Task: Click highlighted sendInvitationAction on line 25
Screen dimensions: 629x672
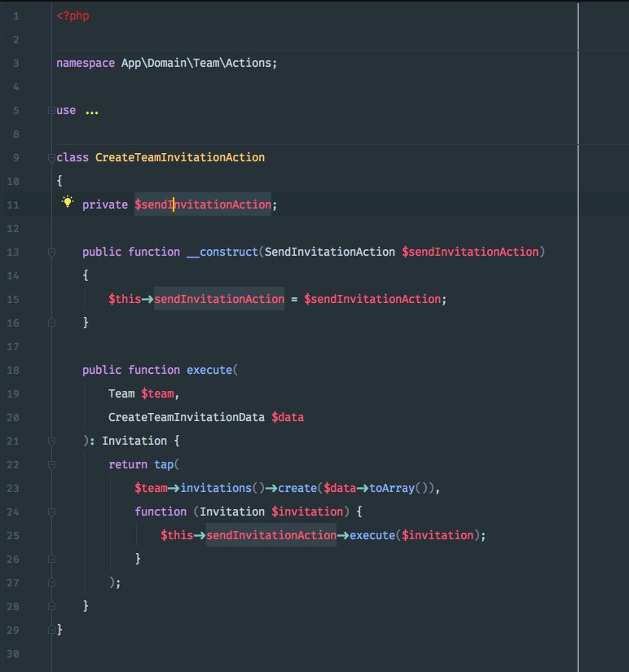Action: point(271,535)
